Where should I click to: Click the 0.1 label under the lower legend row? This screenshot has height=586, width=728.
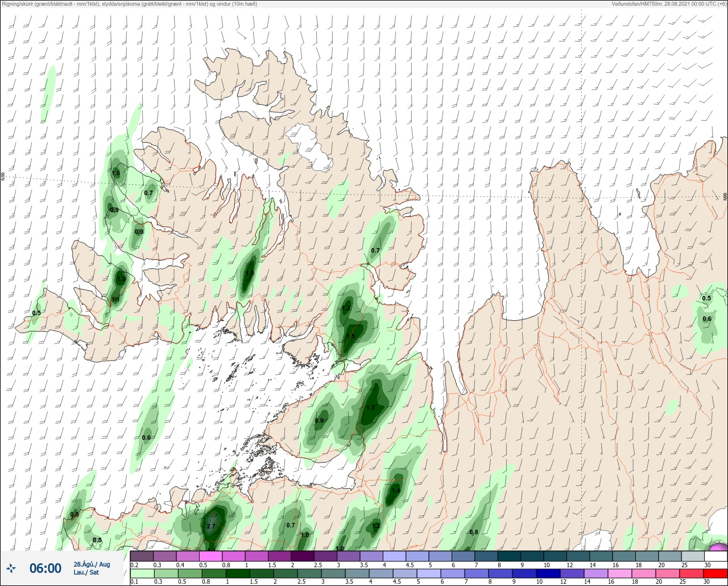coord(134,582)
